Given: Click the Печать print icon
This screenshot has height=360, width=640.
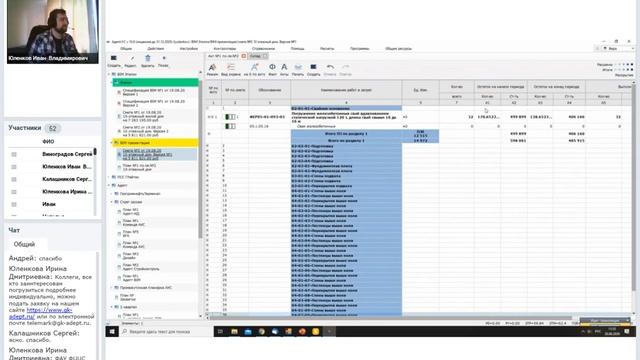Looking at the screenshot, I should (x=298, y=67).
